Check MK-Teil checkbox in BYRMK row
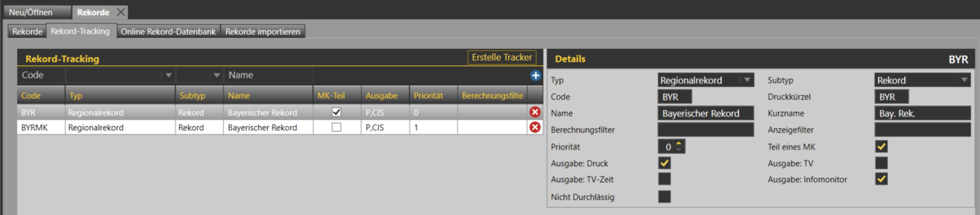 [336, 127]
